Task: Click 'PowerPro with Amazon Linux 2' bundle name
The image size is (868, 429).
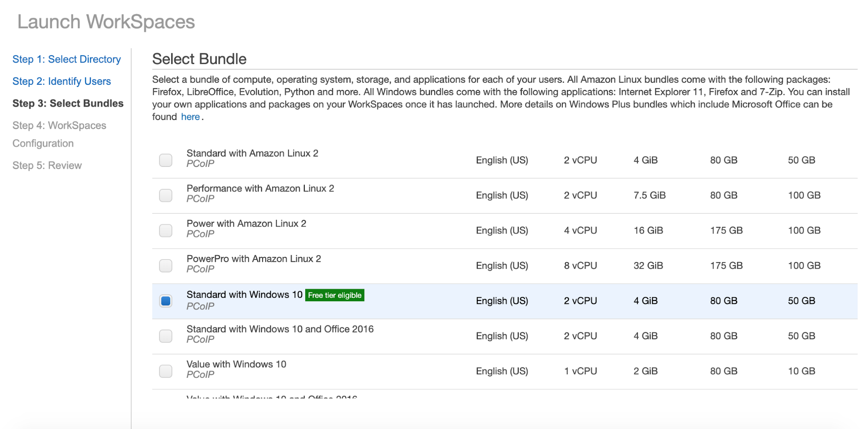Action: pyautogui.click(x=254, y=259)
